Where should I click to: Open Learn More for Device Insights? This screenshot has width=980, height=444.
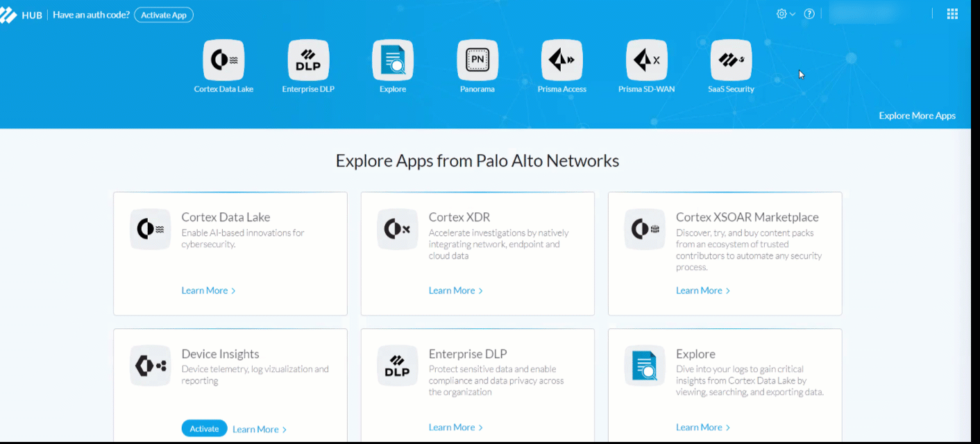(x=259, y=429)
